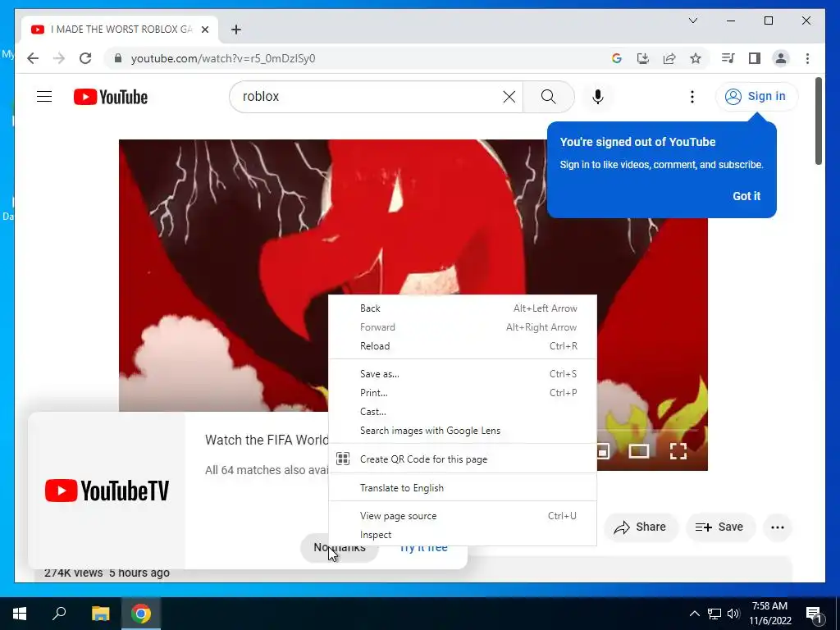The height and width of the screenshot is (630, 840).
Task: Open YouTube settings three-dot menu
Action: (692, 97)
